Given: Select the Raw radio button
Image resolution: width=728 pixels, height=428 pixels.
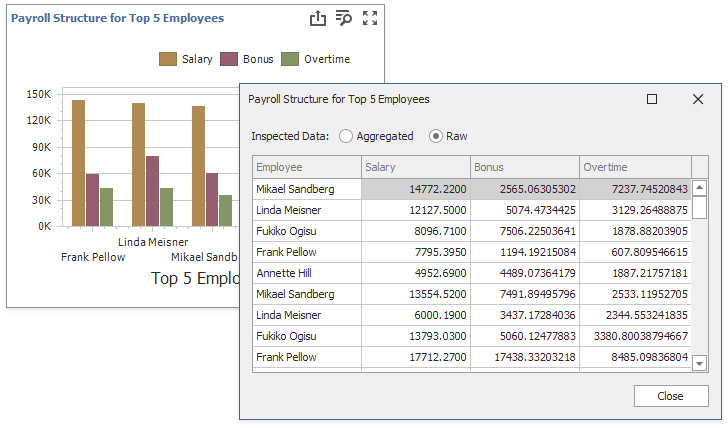Looking at the screenshot, I should click(436, 136).
